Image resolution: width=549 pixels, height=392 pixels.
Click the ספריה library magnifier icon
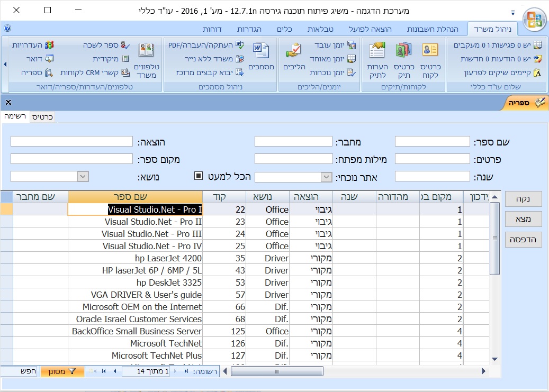49,73
